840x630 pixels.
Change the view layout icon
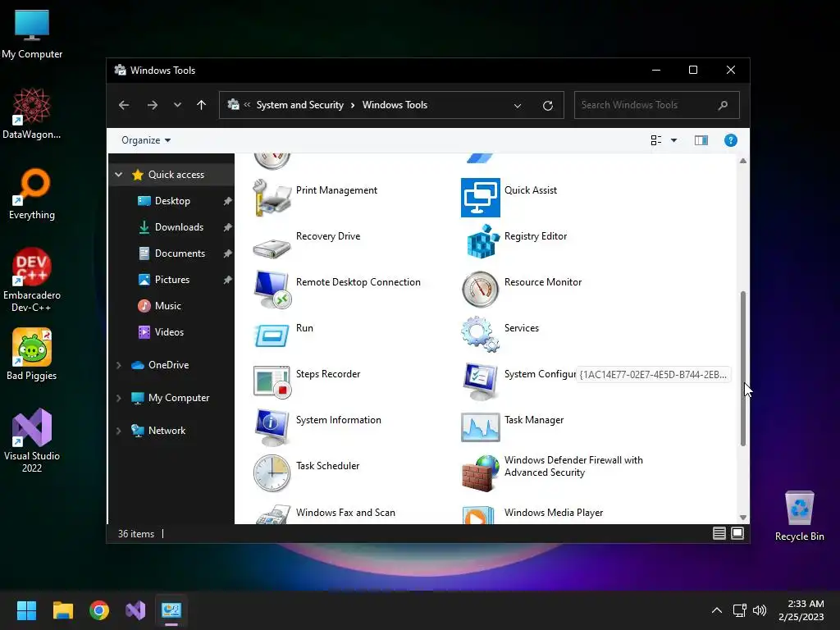[655, 140]
